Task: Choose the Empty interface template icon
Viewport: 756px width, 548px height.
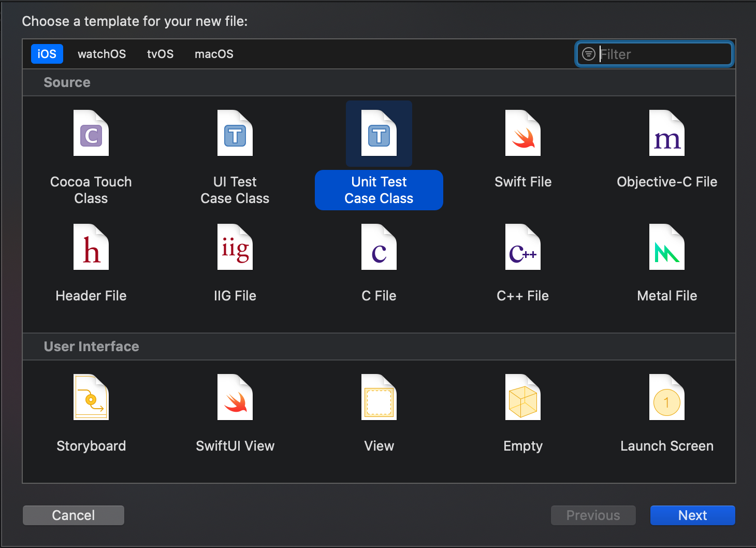Action: (523, 398)
